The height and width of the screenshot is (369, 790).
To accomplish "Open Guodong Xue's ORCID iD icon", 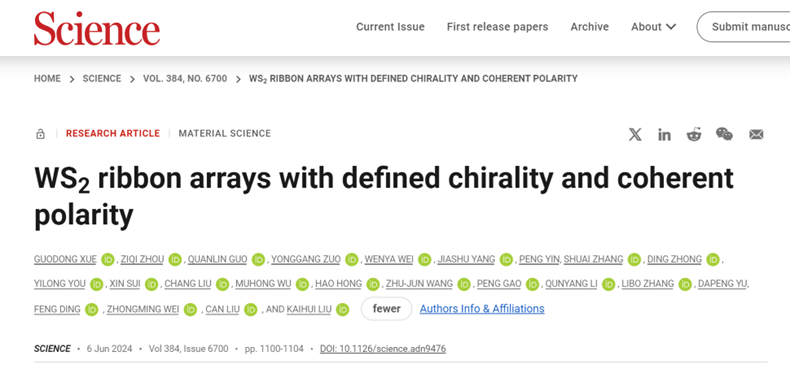I will click(108, 260).
